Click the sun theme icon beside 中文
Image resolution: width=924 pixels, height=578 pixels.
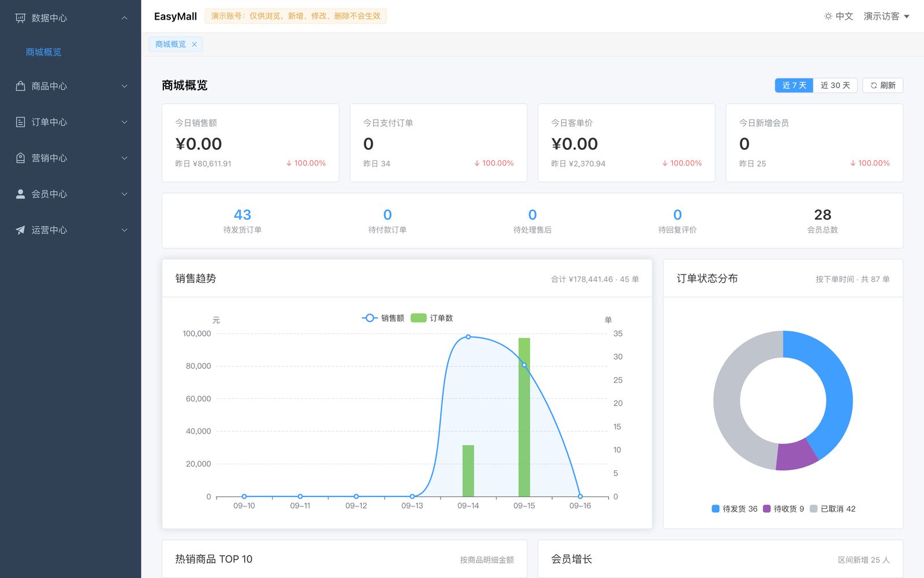(828, 16)
